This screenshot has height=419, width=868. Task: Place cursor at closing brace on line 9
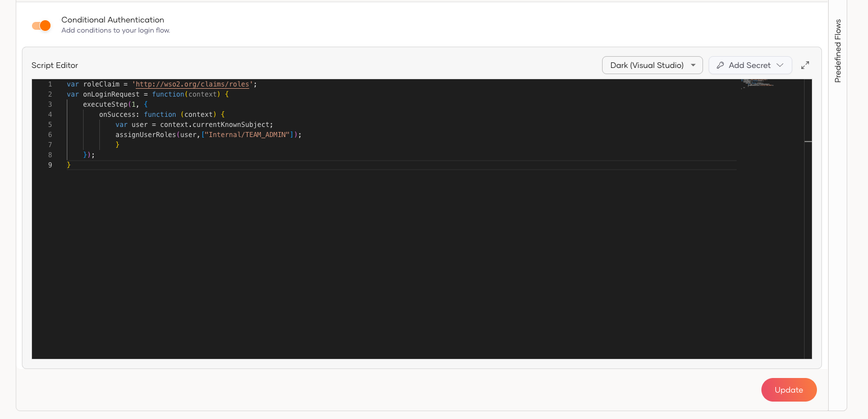(69, 165)
